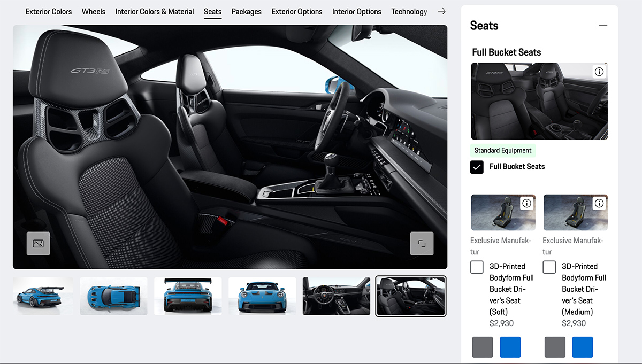
Task: Open the Interior Options tab
Action: (357, 11)
